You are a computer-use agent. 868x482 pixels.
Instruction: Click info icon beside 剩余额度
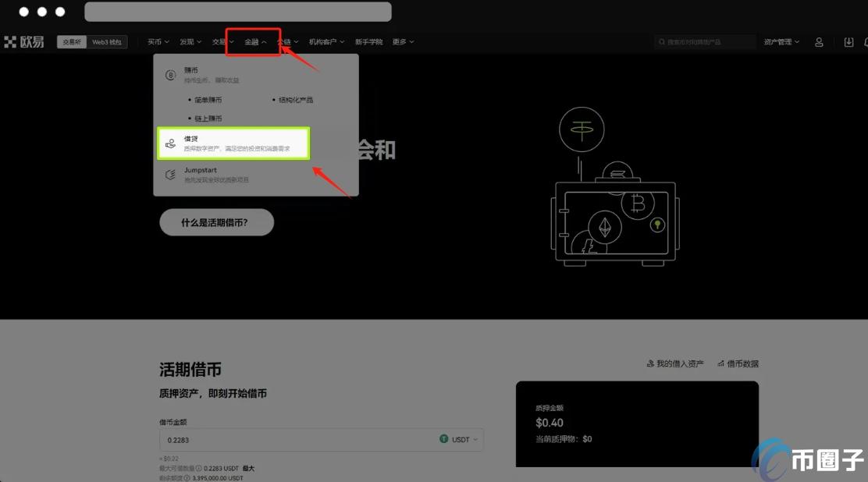pos(187,478)
